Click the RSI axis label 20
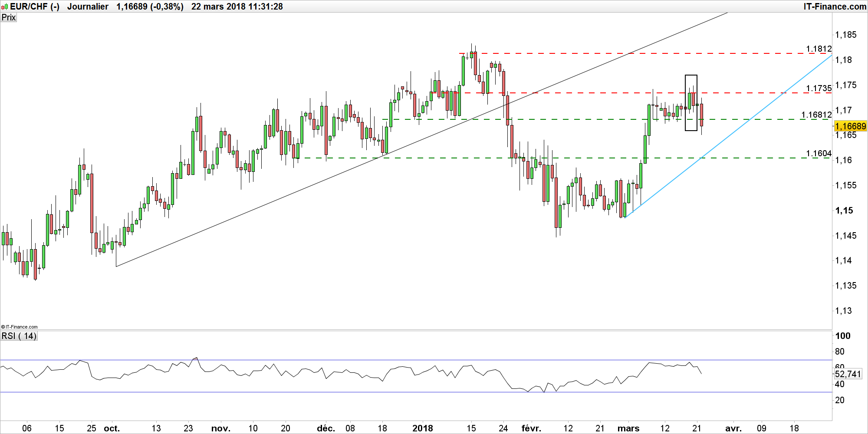868x434 pixels. [840, 400]
